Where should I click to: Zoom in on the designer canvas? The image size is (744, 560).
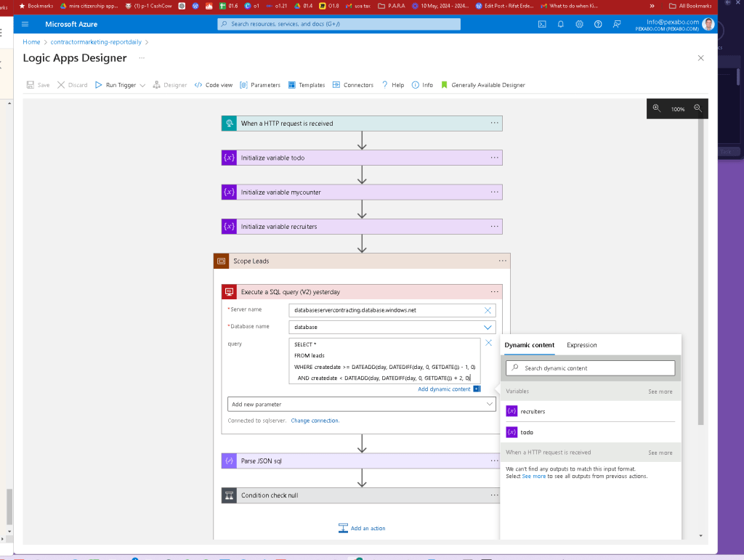pos(657,108)
